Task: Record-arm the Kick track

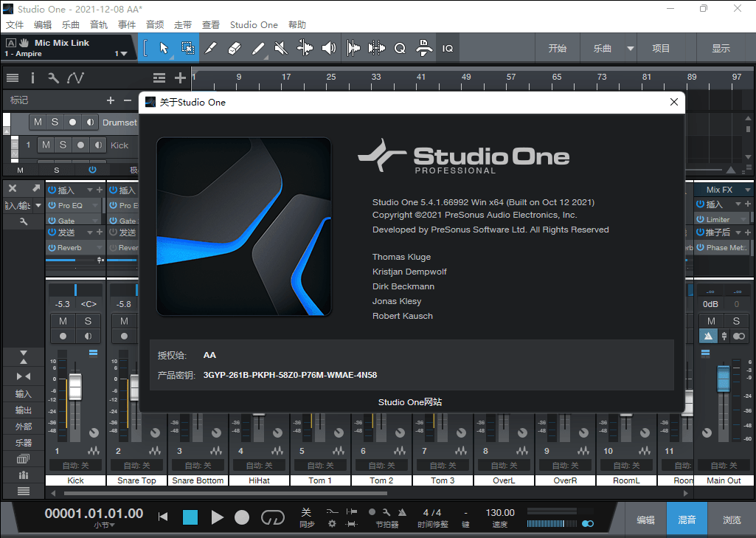Action: (x=80, y=145)
